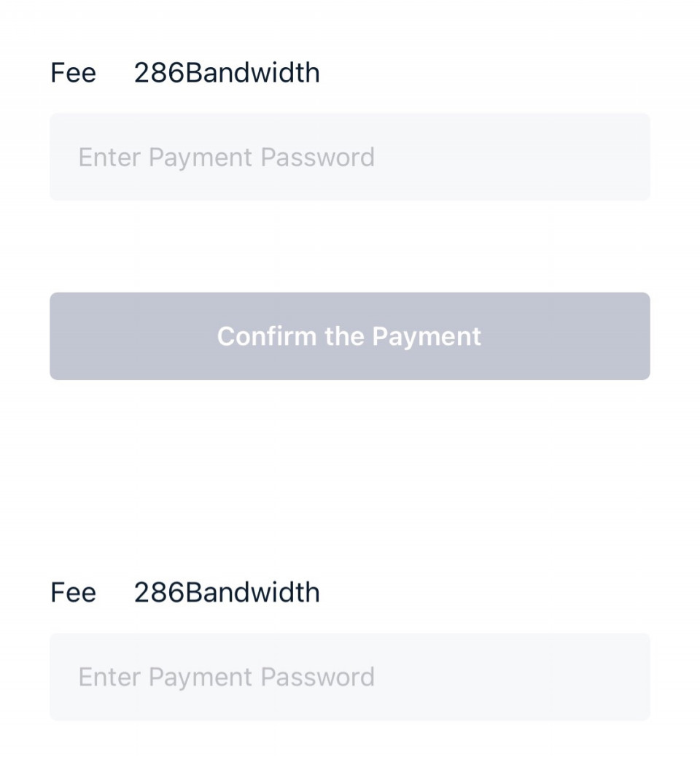Submit payment via the Confirm the Payment button
Image resolution: width=700 pixels, height=757 pixels.
click(350, 336)
